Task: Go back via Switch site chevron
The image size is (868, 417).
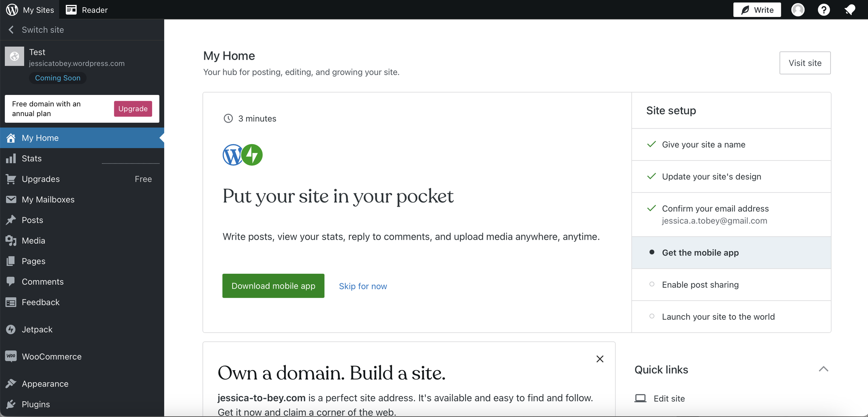Action: tap(11, 30)
